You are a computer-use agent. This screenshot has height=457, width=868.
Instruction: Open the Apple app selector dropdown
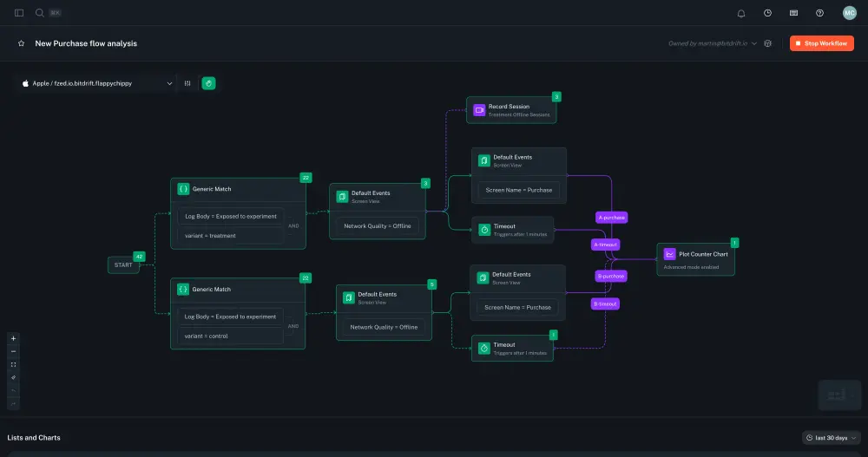tap(95, 83)
